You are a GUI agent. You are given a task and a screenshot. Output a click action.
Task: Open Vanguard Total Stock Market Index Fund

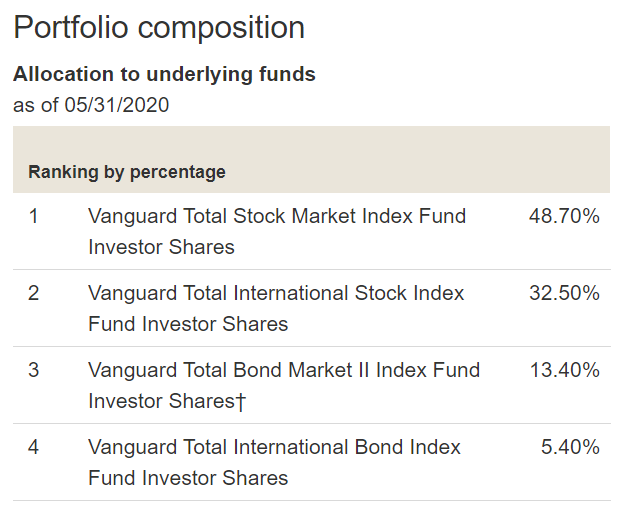[277, 216]
